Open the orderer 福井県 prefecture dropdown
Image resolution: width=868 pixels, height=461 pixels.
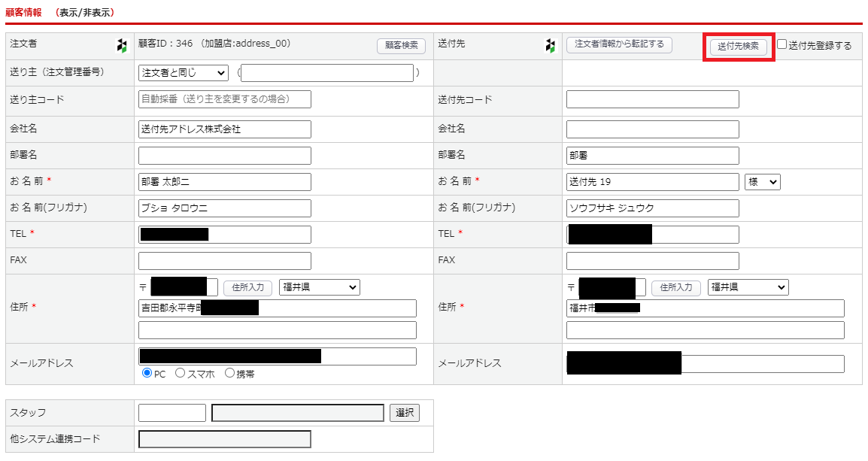(320, 287)
